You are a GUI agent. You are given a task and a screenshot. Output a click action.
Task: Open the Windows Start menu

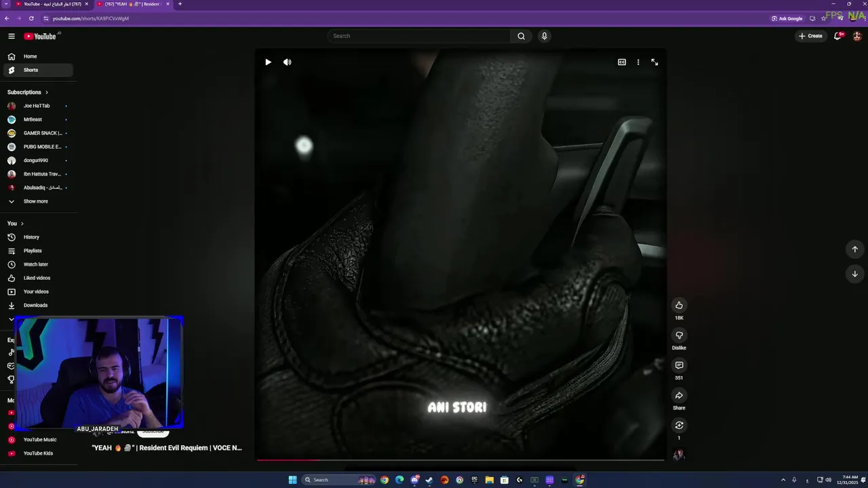pyautogui.click(x=292, y=480)
